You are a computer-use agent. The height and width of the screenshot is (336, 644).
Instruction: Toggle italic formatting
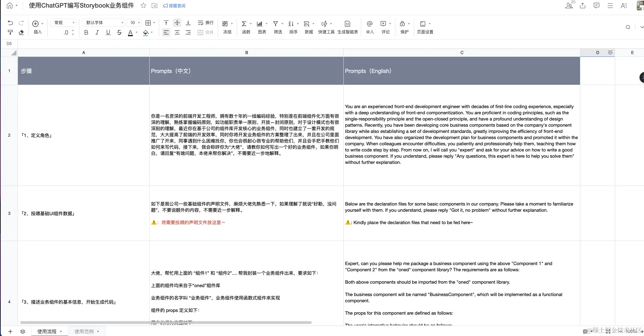[97, 32]
